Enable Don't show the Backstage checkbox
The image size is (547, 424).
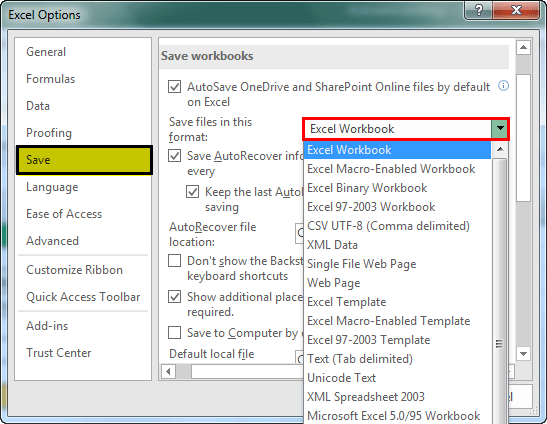click(x=174, y=261)
